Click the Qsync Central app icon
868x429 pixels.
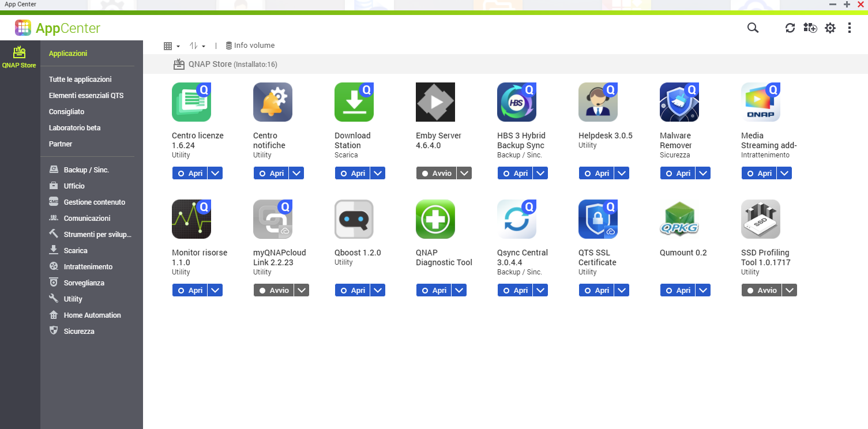click(517, 219)
